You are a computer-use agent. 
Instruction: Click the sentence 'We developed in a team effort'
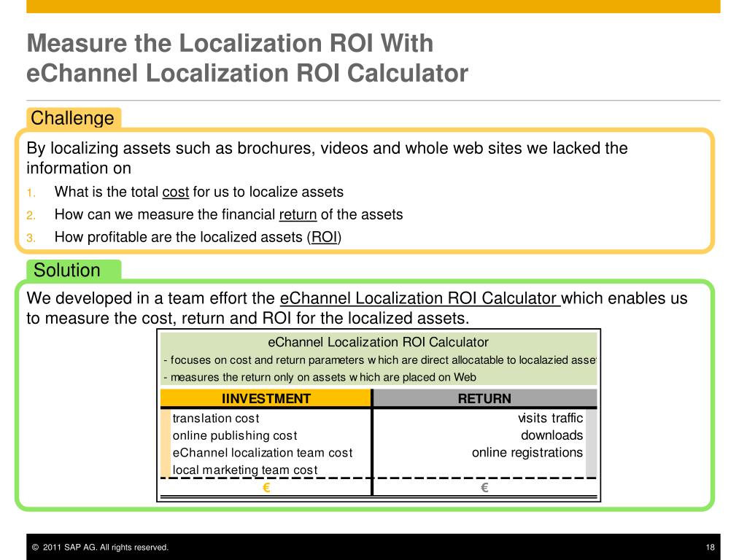[x=357, y=298]
